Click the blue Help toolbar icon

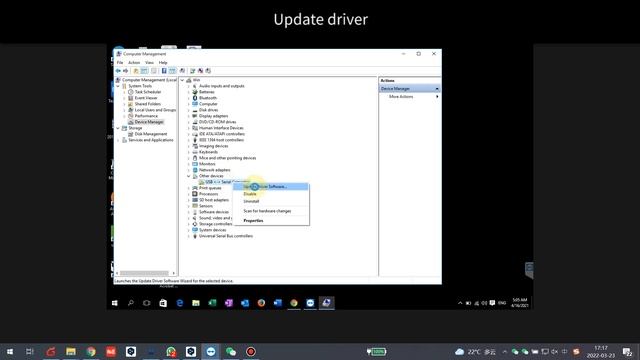164,71
